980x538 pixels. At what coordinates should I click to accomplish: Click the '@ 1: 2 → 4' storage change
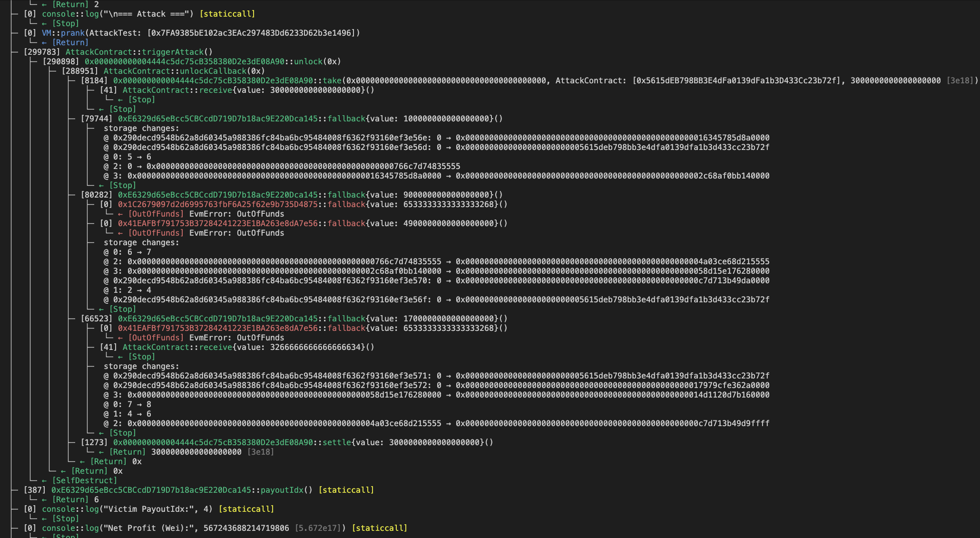127,290
